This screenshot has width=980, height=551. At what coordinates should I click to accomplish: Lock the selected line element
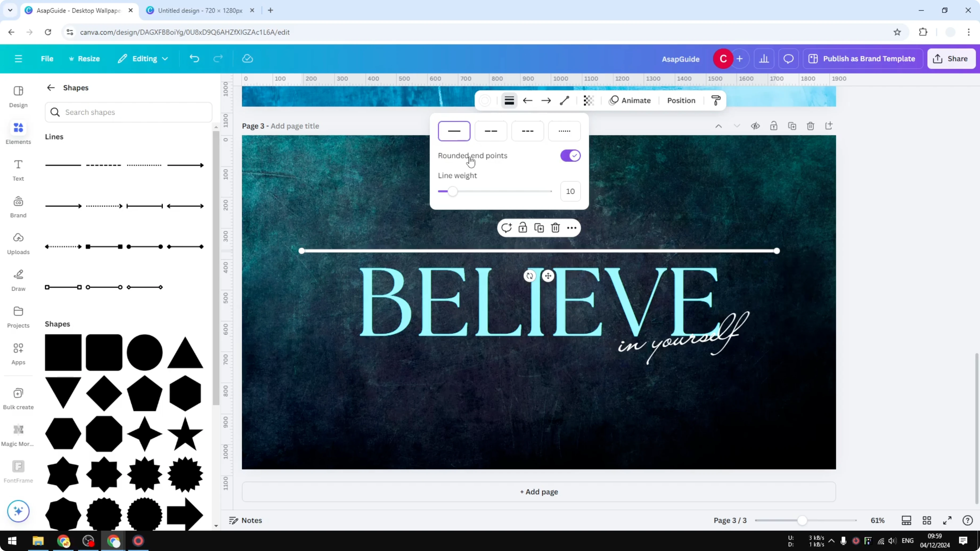tap(523, 227)
